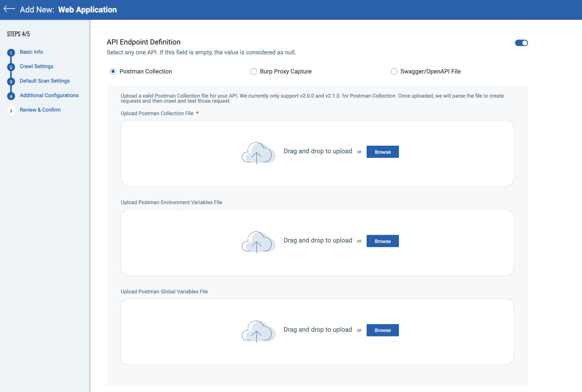Image resolution: width=582 pixels, height=392 pixels.
Task: Go to the Basic Info step
Action: (31, 52)
